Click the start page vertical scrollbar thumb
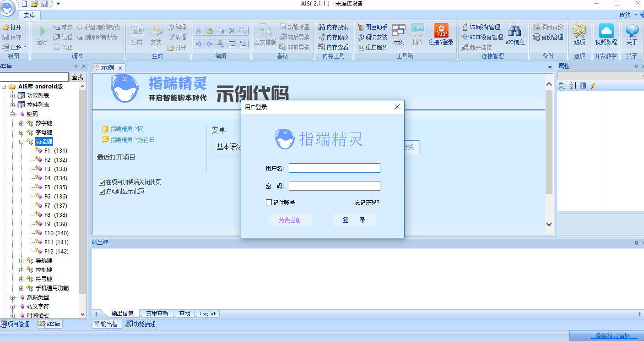 point(549,142)
